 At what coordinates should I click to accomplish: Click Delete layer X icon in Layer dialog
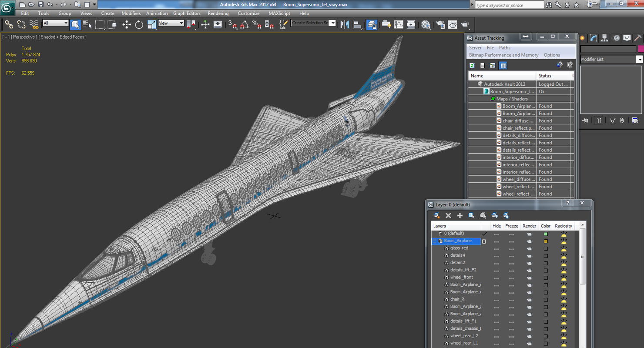449,215
